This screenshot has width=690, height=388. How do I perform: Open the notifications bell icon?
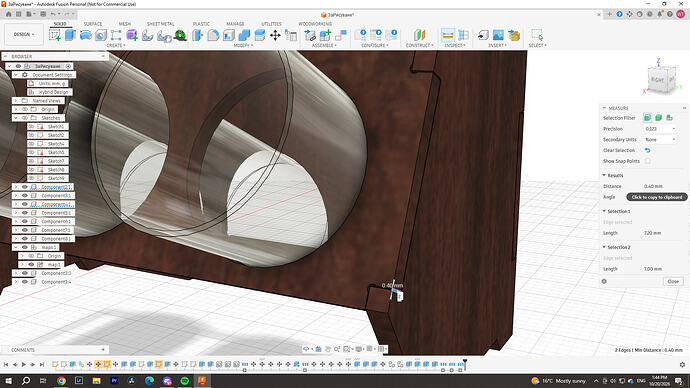click(x=660, y=14)
